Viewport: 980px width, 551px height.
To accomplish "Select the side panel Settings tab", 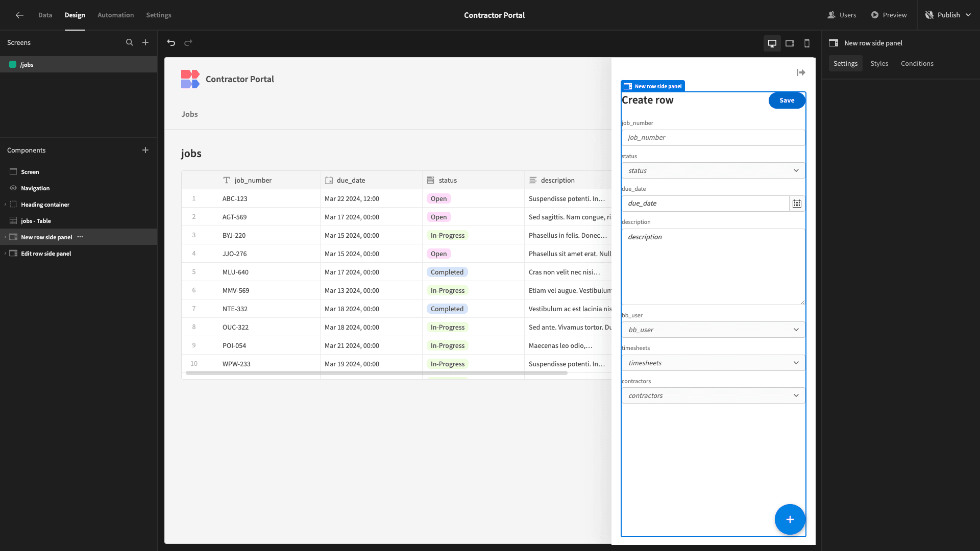I will pos(845,63).
